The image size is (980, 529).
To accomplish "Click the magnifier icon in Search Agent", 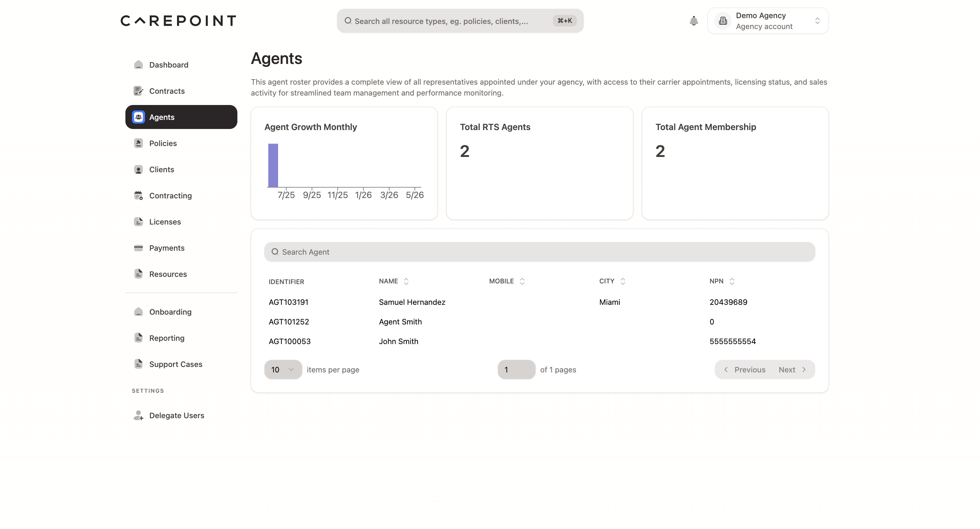I will (x=275, y=252).
